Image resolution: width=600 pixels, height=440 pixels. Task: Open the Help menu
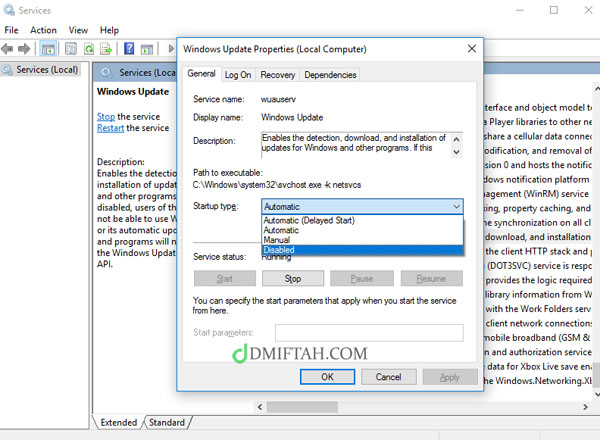click(109, 30)
